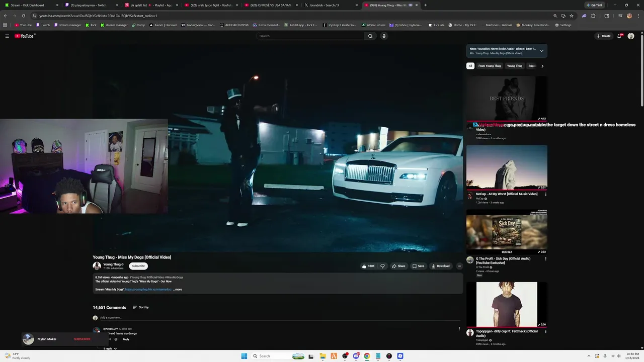This screenshot has width=644, height=362.
Task: Go to the YouTube home logo
Action: point(24,36)
